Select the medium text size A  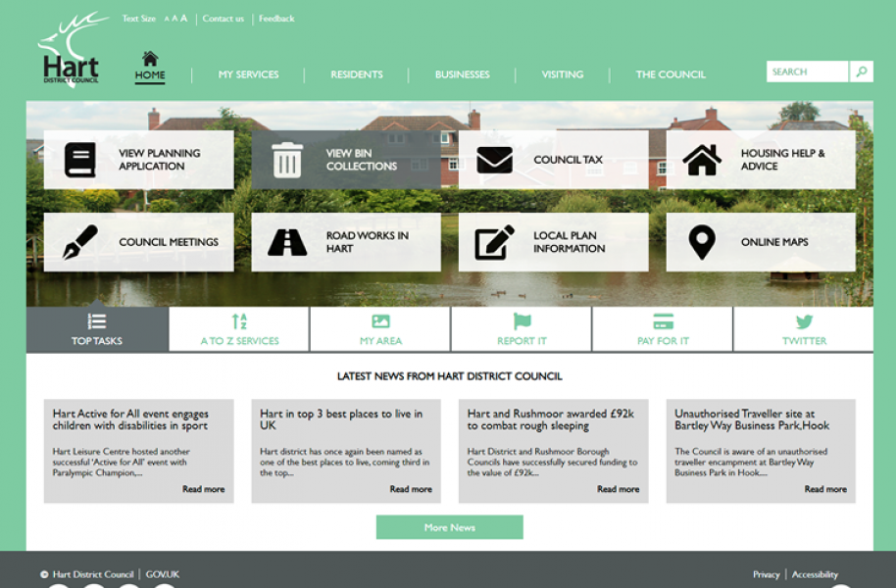tap(174, 19)
